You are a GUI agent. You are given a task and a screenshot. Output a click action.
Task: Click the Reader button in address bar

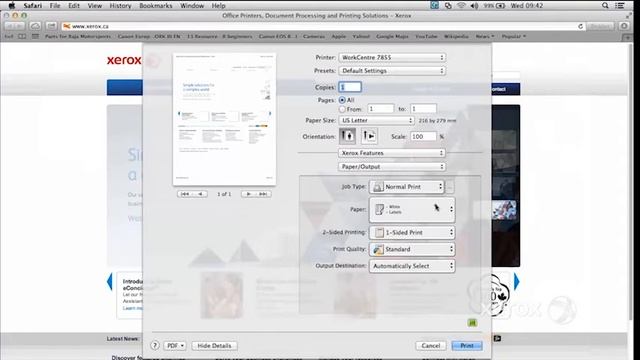pos(601,26)
